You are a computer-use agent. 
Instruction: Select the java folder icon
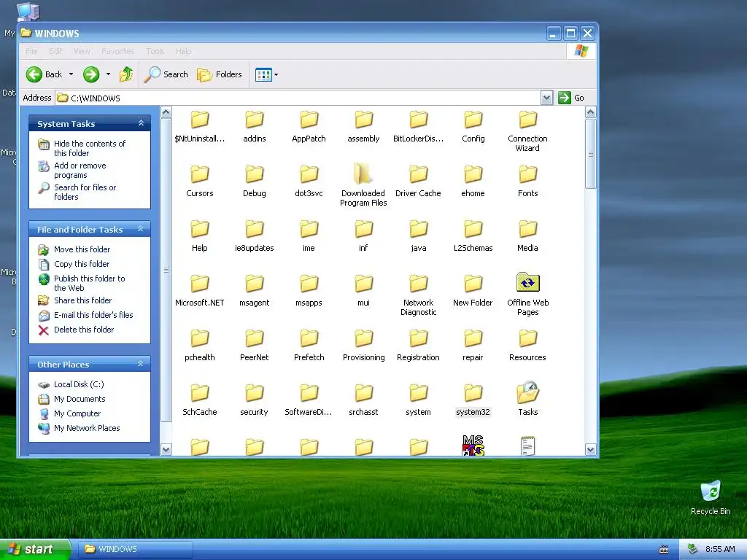pyautogui.click(x=418, y=229)
